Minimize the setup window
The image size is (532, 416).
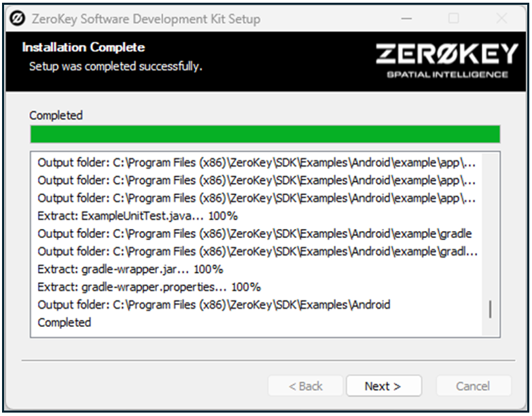(x=406, y=19)
